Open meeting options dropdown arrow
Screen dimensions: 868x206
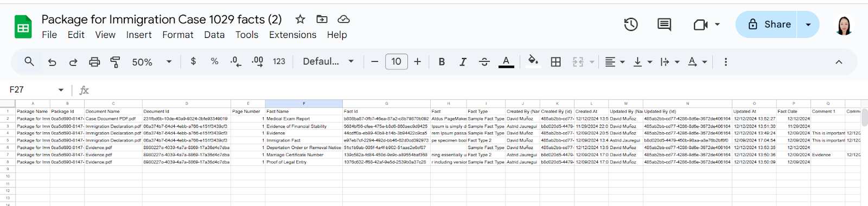717,24
